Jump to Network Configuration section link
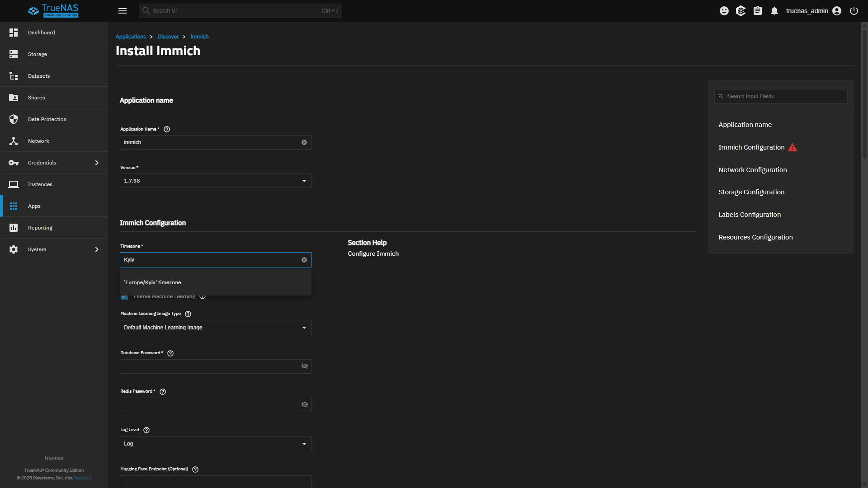Viewport: 868px width, 488px height. click(x=752, y=170)
